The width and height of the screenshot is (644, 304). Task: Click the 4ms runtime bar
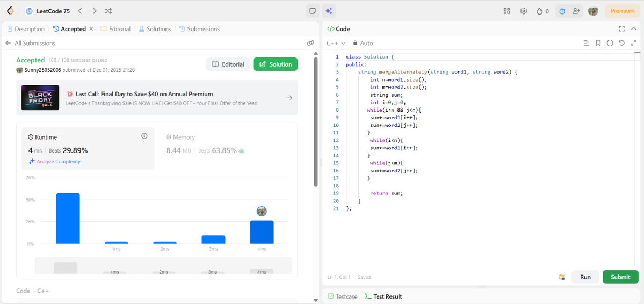click(262, 232)
